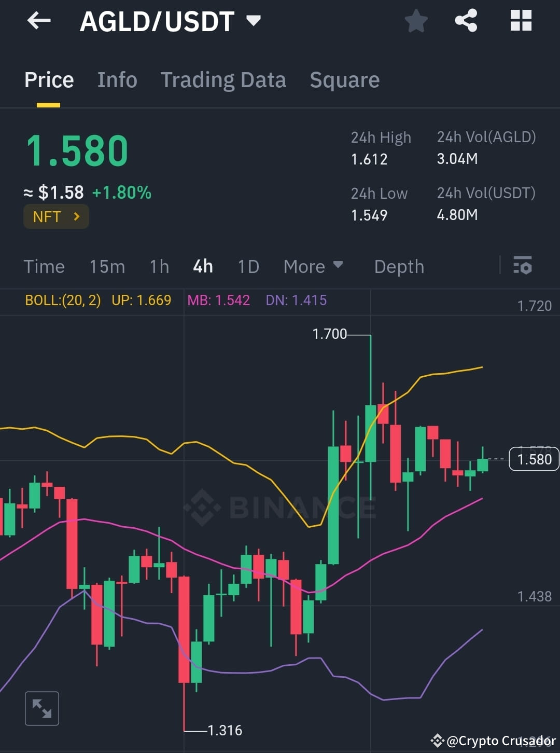This screenshot has height=753, width=560.
Task: Click the back arrow to exit the chart
Action: tap(39, 21)
